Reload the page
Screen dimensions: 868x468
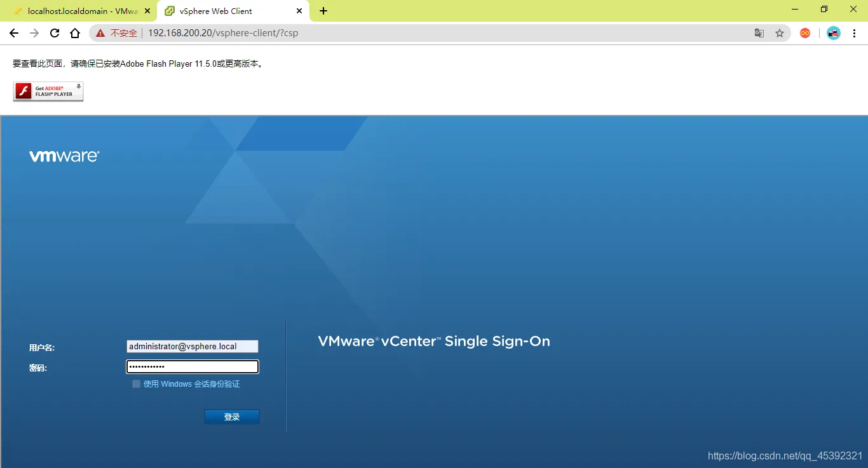55,33
